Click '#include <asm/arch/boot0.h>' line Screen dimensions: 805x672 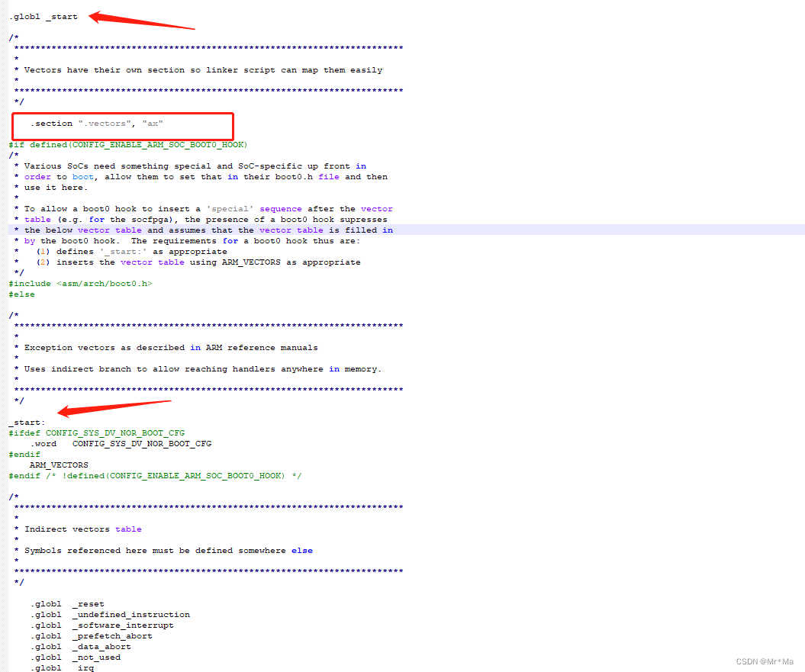tap(81, 284)
